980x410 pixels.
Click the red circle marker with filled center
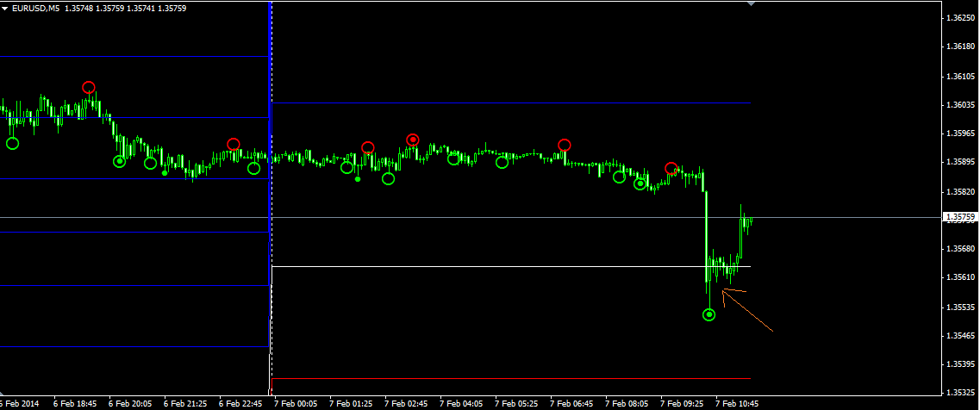point(413,140)
